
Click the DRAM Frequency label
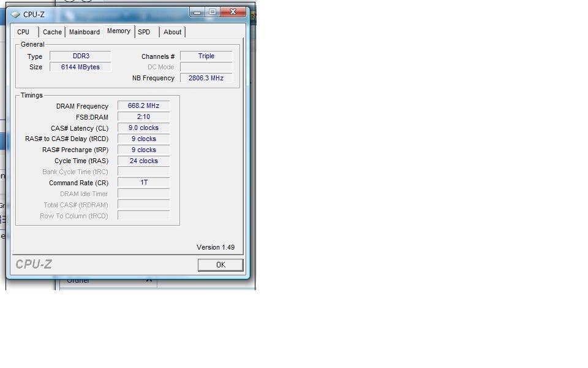[x=82, y=106]
